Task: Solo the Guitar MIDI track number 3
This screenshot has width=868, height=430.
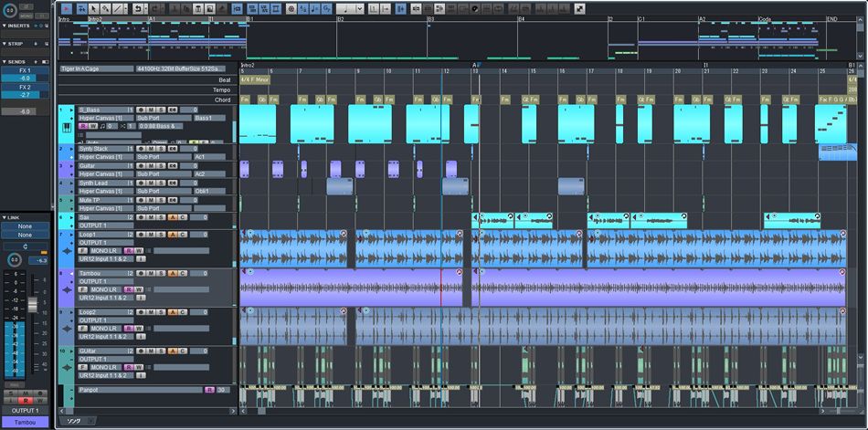Action: click(x=161, y=166)
